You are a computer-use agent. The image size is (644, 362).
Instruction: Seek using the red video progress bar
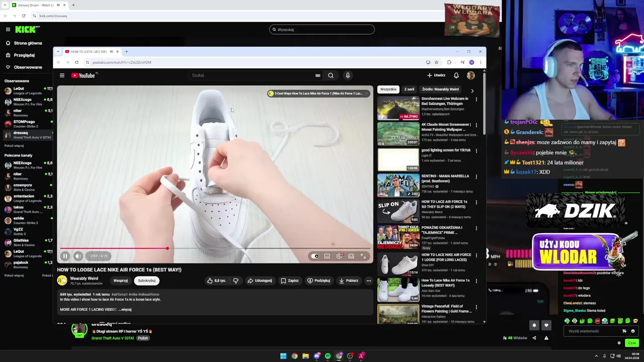(x=215, y=248)
